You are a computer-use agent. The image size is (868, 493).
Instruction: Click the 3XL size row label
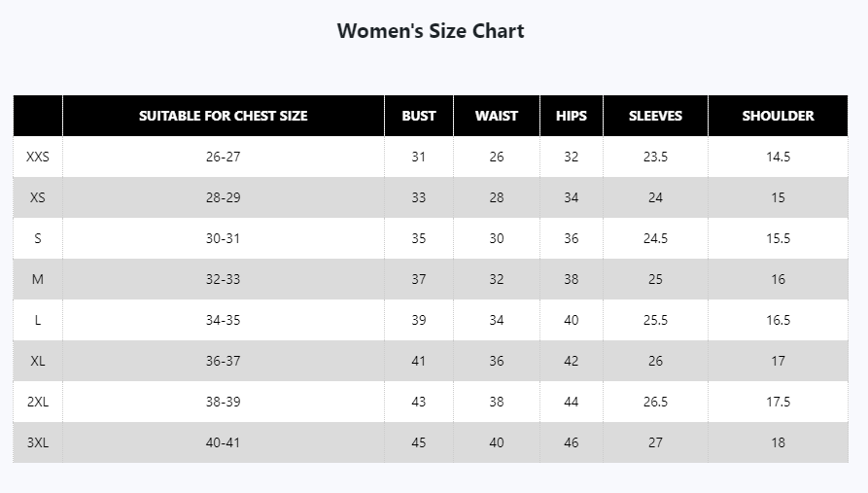pyautogui.click(x=38, y=442)
